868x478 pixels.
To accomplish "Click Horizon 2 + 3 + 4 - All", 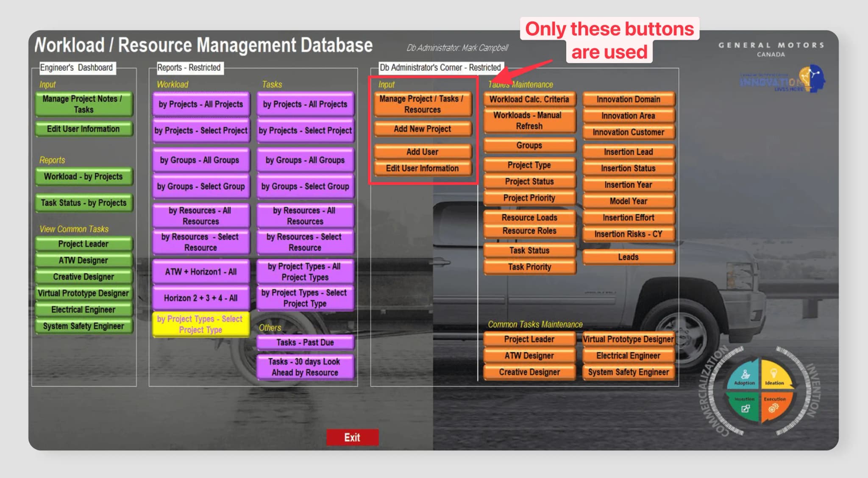I will click(201, 298).
